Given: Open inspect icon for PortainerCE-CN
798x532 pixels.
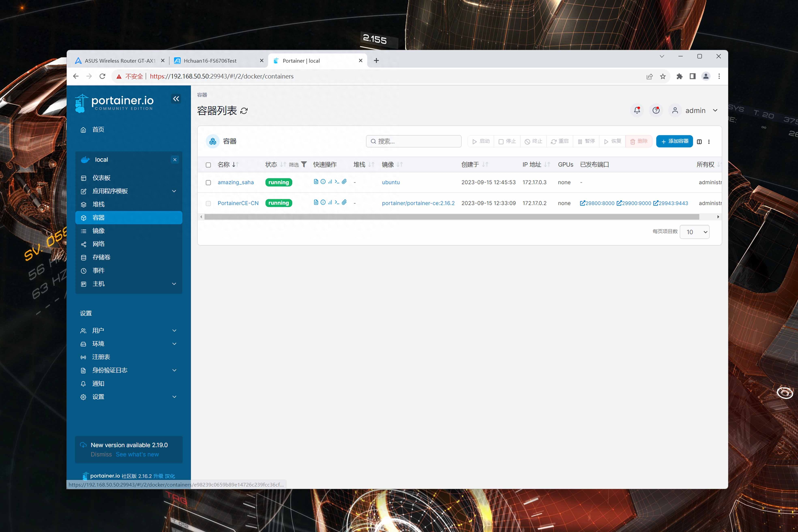Looking at the screenshot, I should (x=323, y=202).
